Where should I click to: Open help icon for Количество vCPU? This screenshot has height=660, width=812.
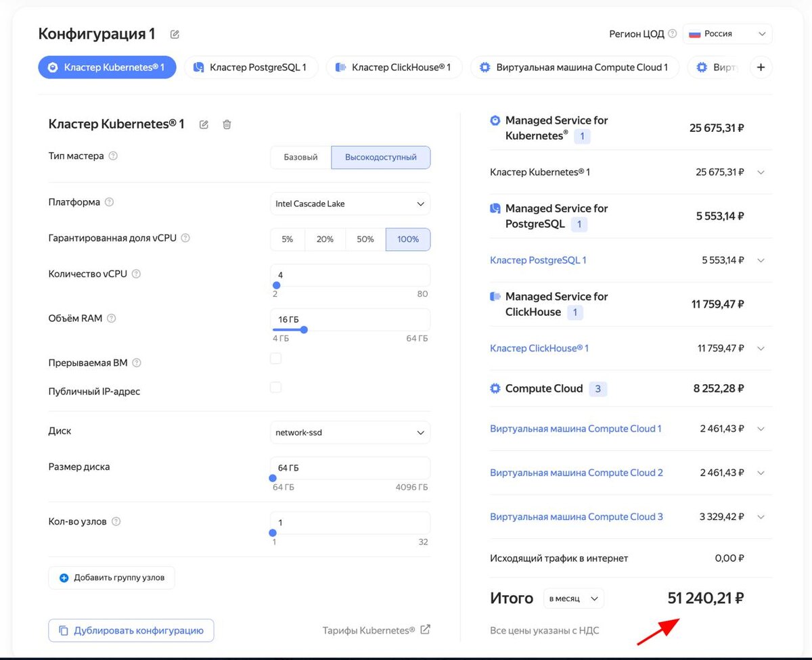(x=136, y=274)
